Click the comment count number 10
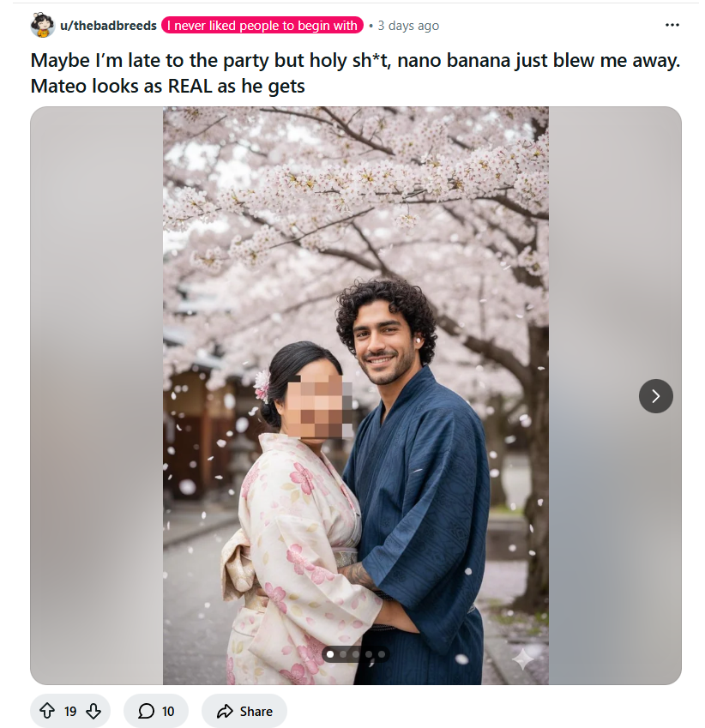 168,711
